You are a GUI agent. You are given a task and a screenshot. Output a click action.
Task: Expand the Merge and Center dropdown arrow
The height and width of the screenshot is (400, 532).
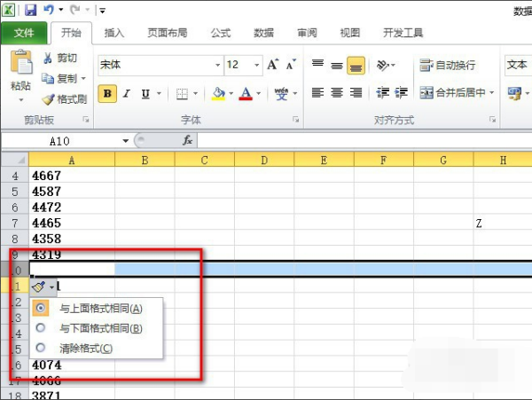pos(492,92)
